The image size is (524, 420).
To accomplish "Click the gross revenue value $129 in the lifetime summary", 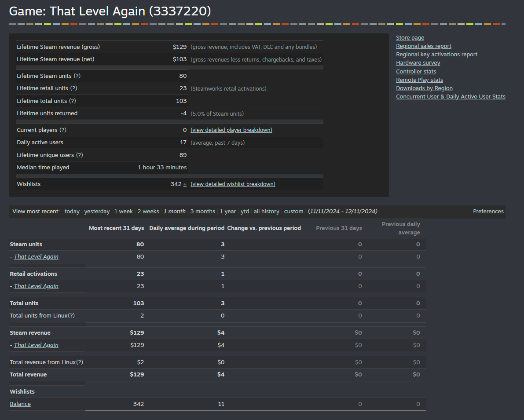I will tap(180, 47).
